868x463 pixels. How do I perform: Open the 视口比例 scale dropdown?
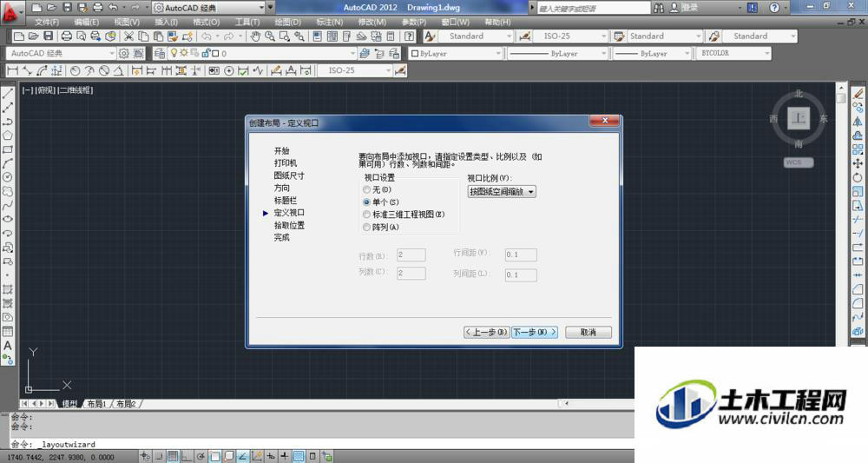coord(502,192)
